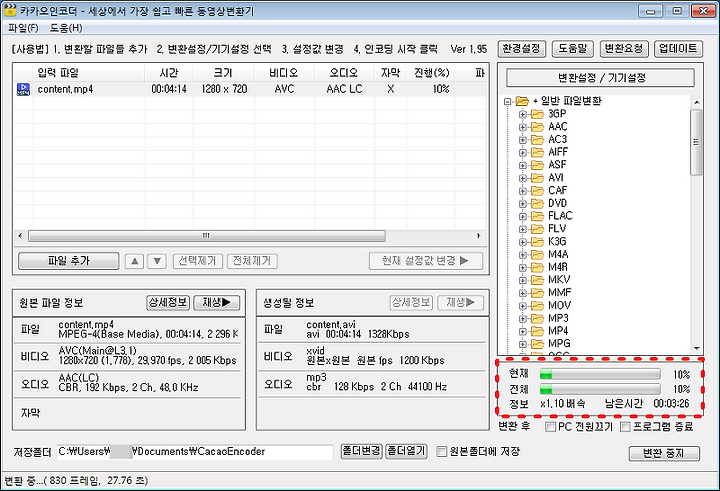This screenshot has height=491, width=720.
Task: Click the MP3 folder icon
Action: click(x=537, y=318)
